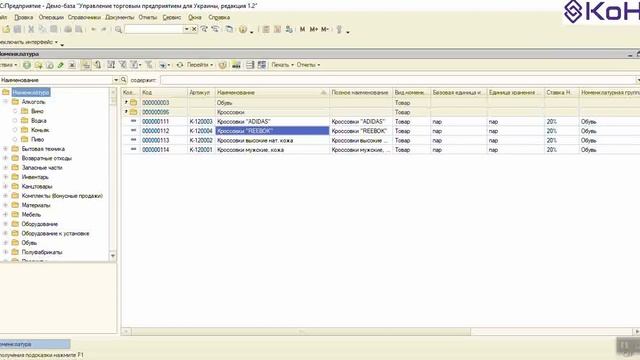This screenshot has width=640, height=360.
Task: Switch to the Номенклатура window tab at bottom
Action: click(x=35, y=344)
